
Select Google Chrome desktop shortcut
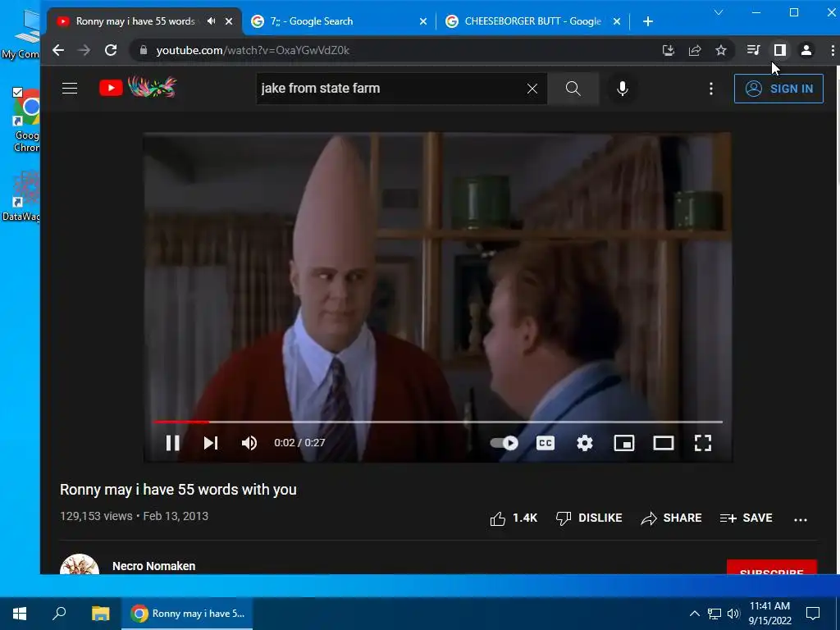pyautogui.click(x=25, y=121)
